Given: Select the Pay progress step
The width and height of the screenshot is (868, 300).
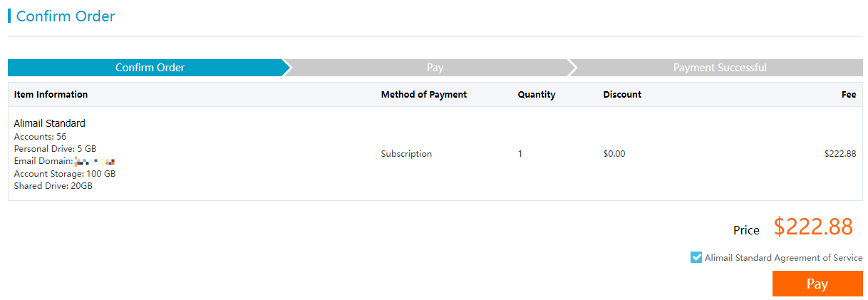Looking at the screenshot, I should pos(435,68).
